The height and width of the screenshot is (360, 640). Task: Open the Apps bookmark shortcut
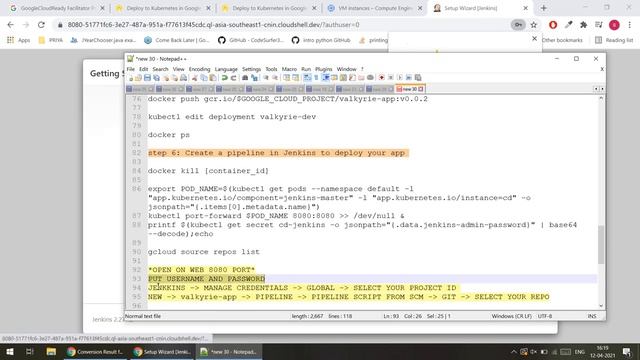[x=18, y=40]
